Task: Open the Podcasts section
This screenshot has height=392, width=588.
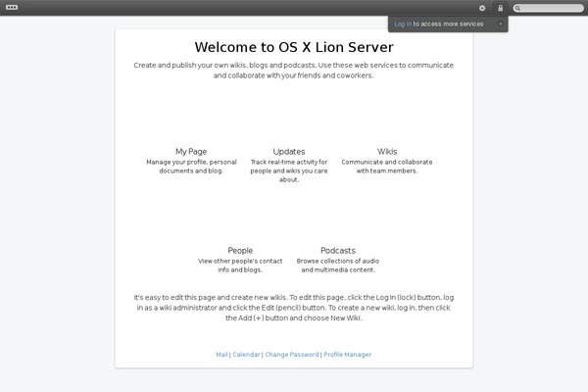Action: (x=338, y=251)
